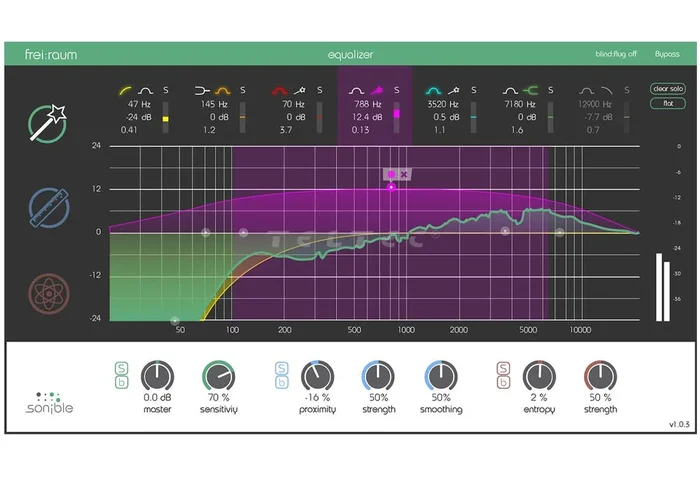Select the proximity ruler mode icon
The image size is (700, 479).
tap(49, 208)
